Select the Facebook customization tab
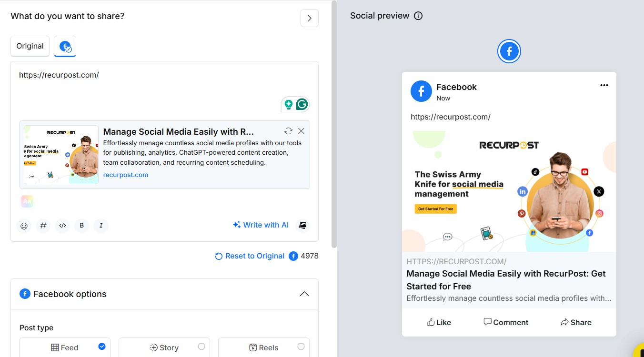 point(65,46)
